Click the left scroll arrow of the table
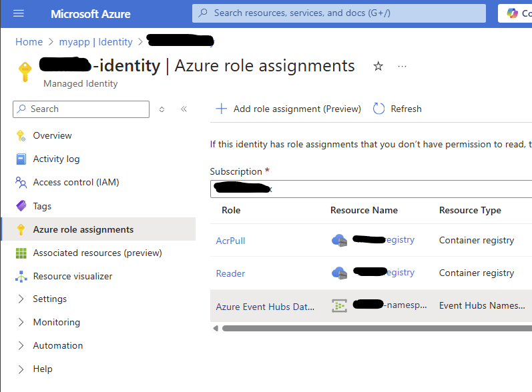 pos(216,328)
